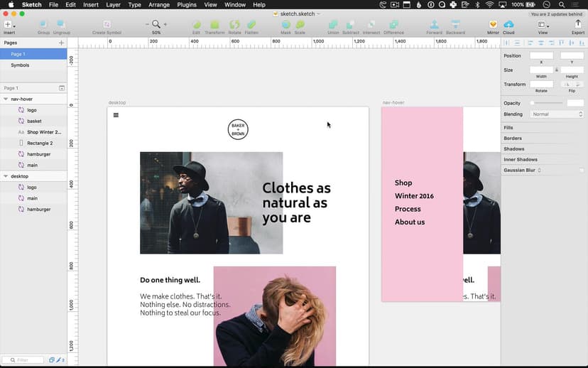Click the Mask tool icon
The image size is (588, 368).
[x=285, y=26]
